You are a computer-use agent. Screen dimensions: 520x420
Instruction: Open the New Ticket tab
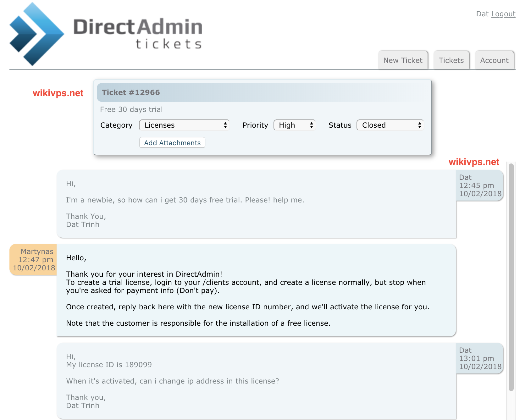[403, 60]
